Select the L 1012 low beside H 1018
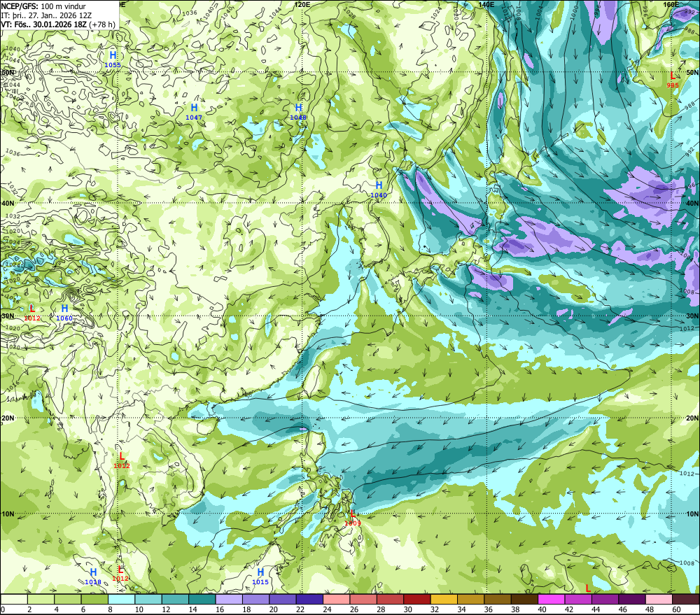700x615 pixels. click(x=120, y=574)
